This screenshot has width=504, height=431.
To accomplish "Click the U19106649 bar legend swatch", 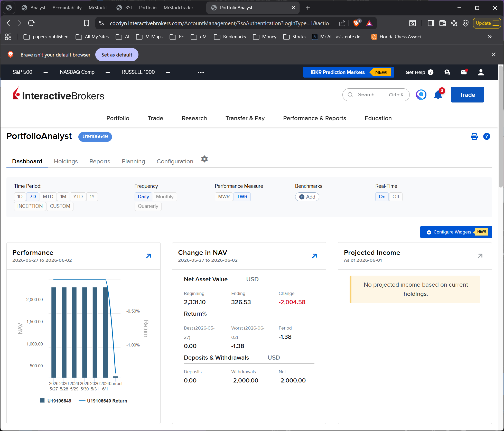I will pos(42,400).
